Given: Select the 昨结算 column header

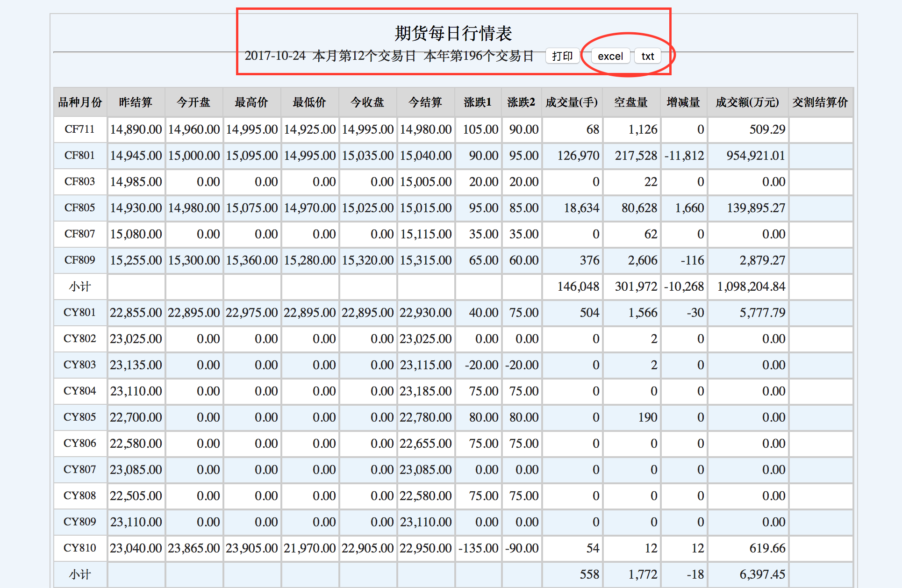Looking at the screenshot, I should 136,102.
